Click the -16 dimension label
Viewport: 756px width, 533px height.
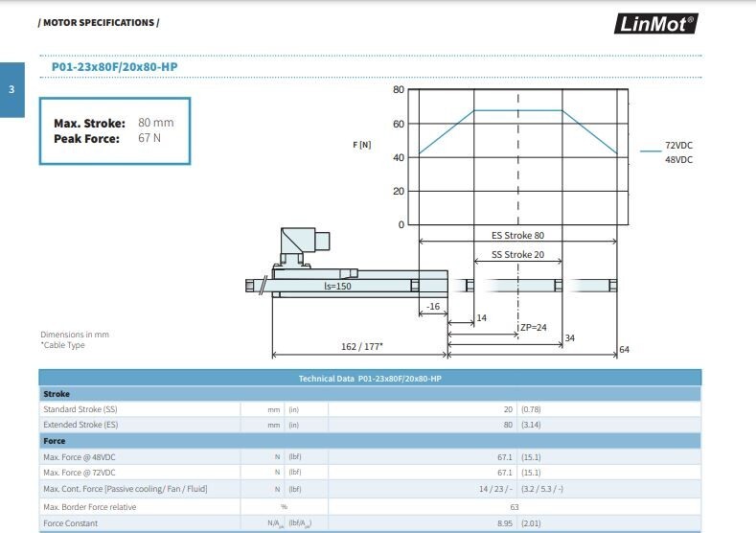(x=433, y=307)
